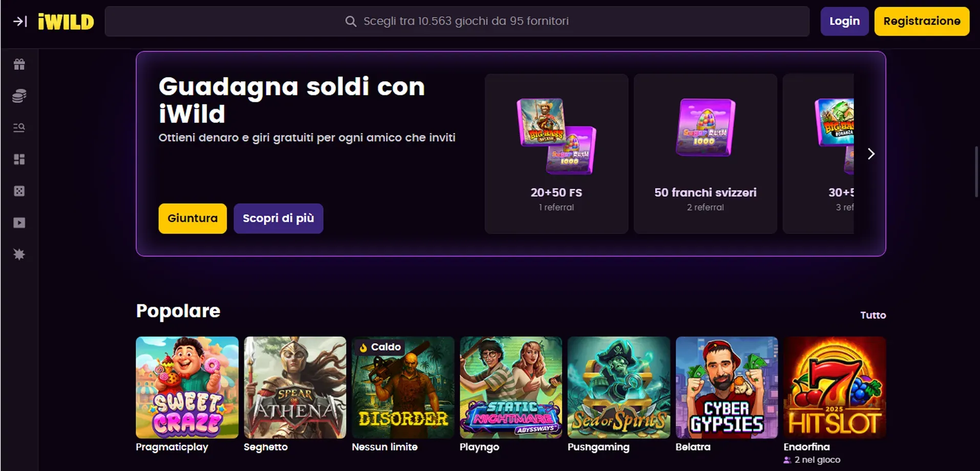The width and height of the screenshot is (980, 471).
Task: Click the Big Bass Splash reward image
Action: pyautogui.click(x=541, y=122)
